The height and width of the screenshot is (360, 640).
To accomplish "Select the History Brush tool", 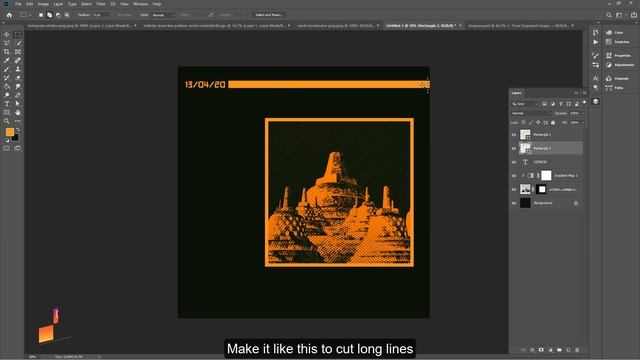I will [x=7, y=78].
